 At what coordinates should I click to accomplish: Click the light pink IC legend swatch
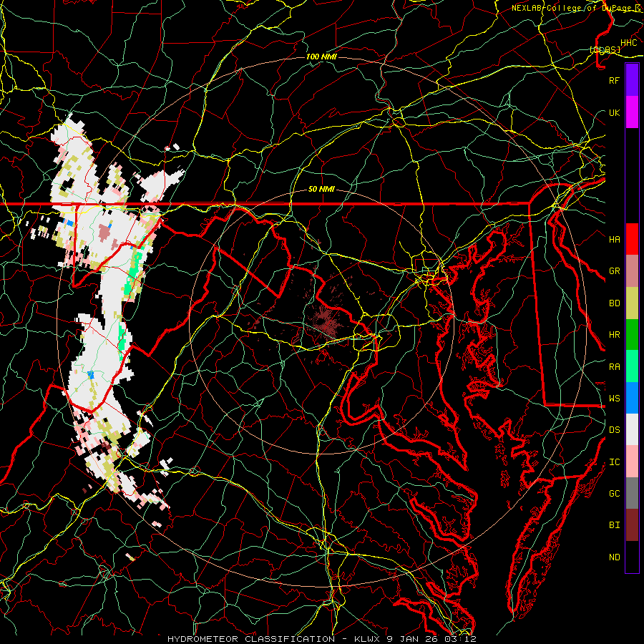pos(632,462)
